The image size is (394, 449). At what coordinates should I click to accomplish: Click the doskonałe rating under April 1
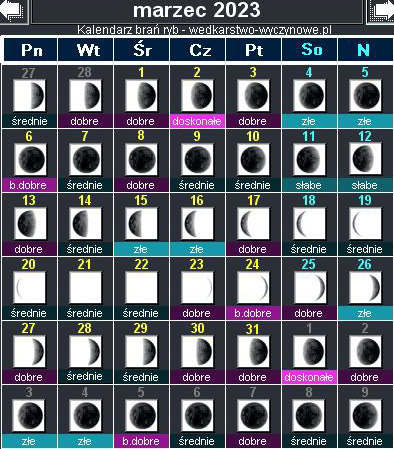click(x=309, y=377)
